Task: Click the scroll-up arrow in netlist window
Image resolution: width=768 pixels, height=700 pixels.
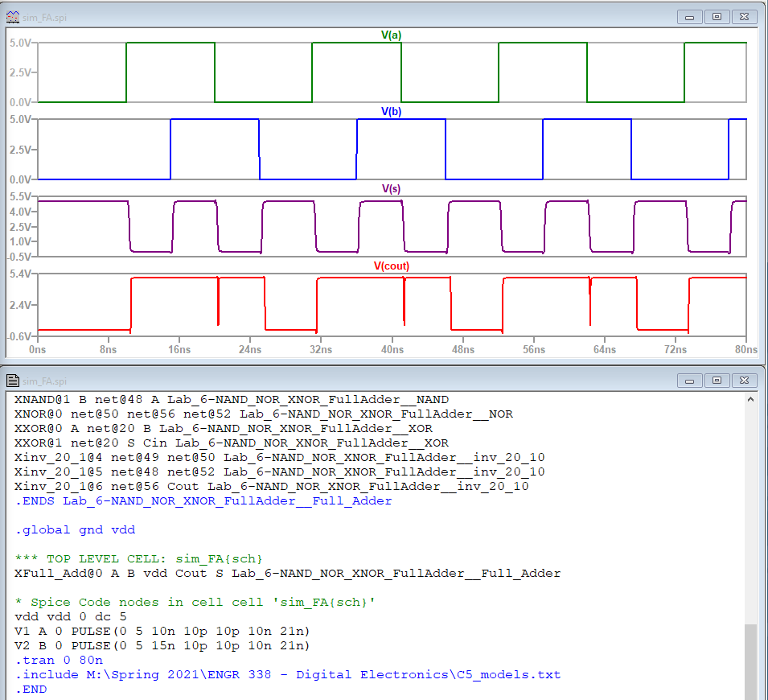Action: 750,400
